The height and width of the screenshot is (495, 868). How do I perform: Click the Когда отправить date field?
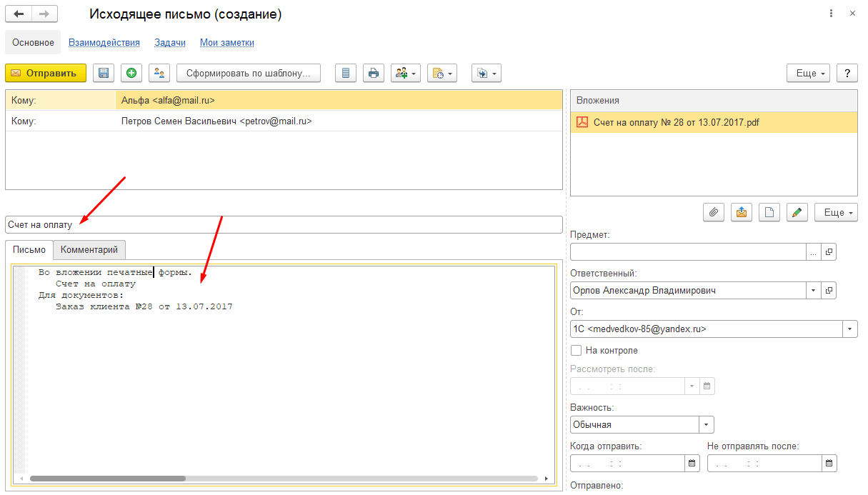tap(628, 463)
